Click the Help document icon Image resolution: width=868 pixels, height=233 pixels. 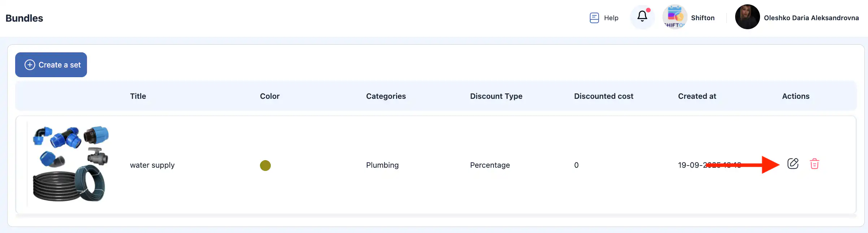click(594, 18)
